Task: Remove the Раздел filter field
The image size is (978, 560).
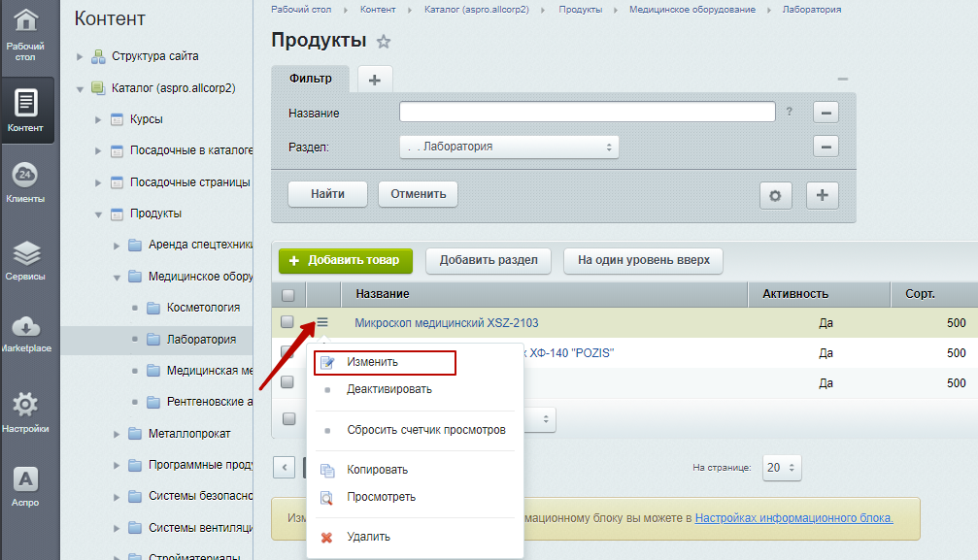Action: tap(826, 148)
